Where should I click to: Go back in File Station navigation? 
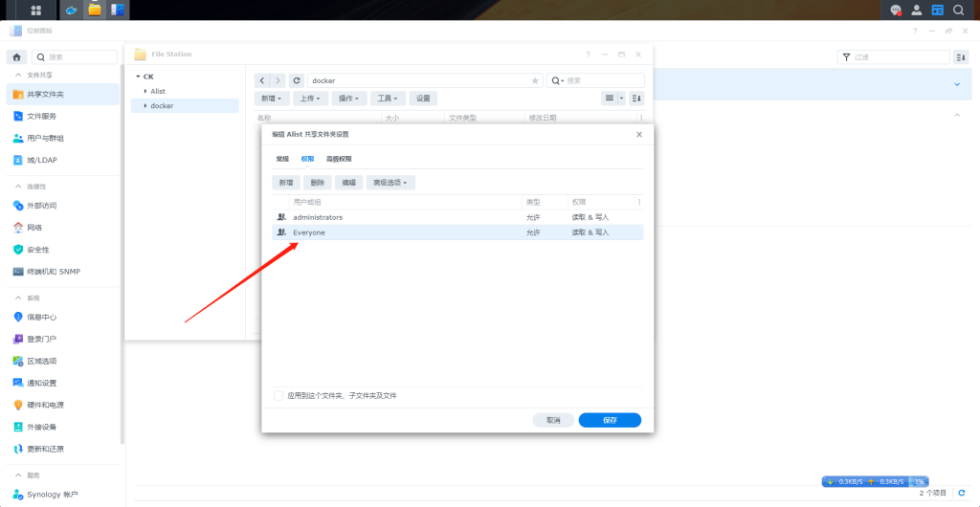click(262, 80)
